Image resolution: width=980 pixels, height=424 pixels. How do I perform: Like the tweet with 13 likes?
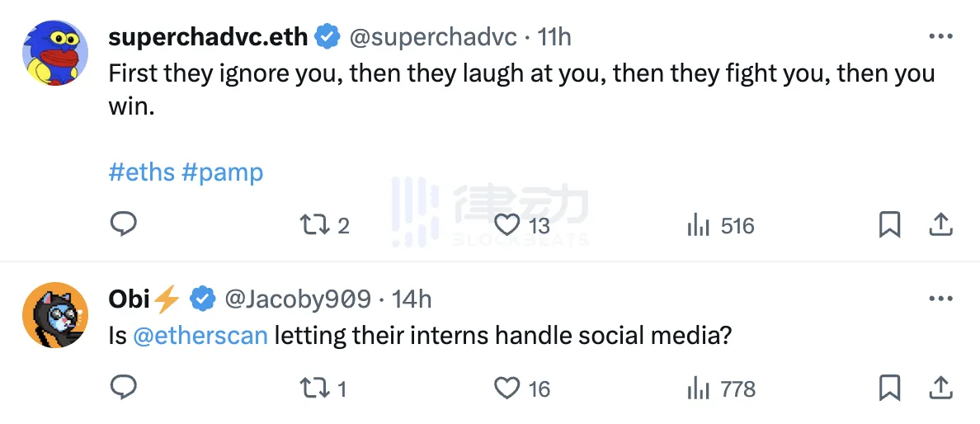pos(506,224)
